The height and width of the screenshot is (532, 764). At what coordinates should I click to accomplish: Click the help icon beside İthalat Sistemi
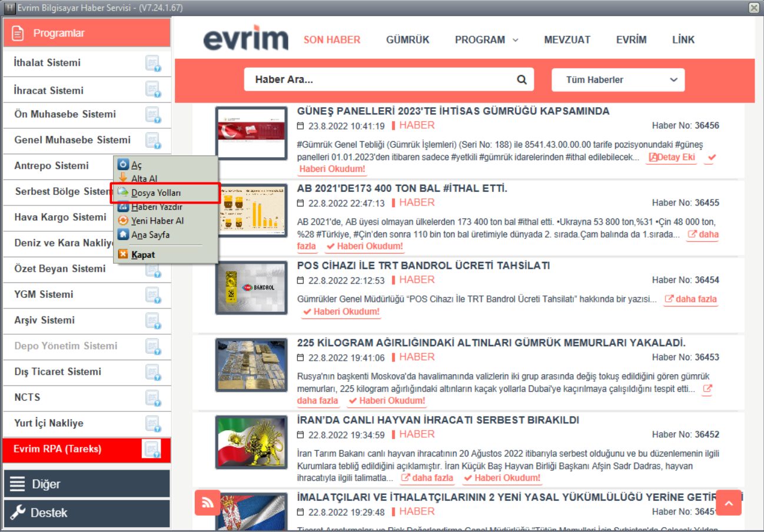point(153,63)
